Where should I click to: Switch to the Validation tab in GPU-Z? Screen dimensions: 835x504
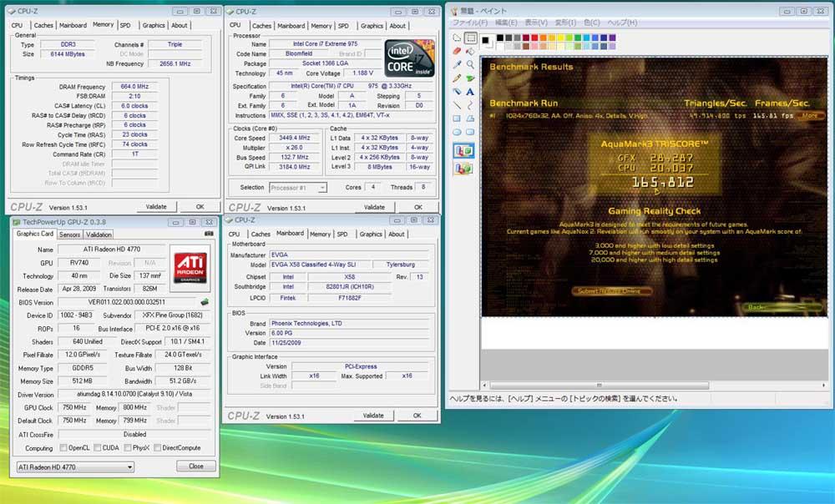click(99, 234)
